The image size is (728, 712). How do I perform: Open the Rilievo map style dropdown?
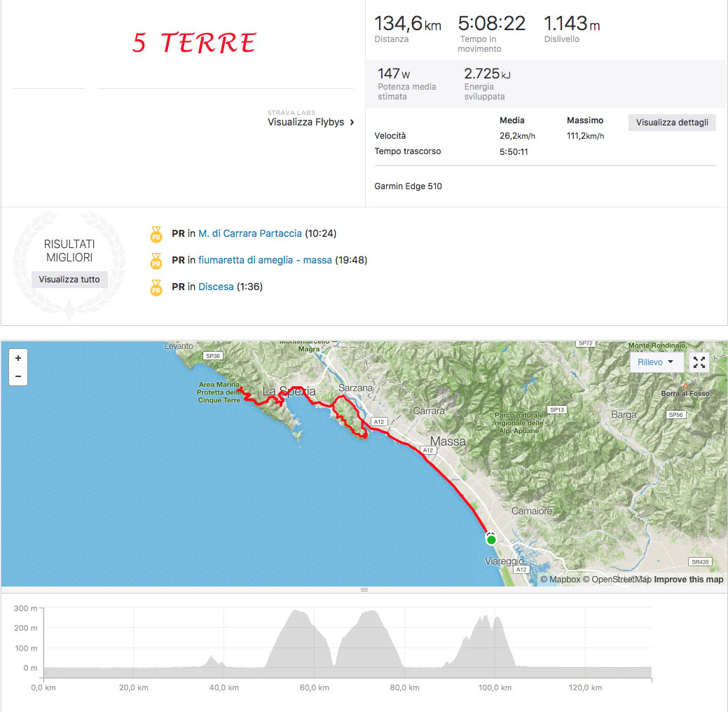point(657,362)
